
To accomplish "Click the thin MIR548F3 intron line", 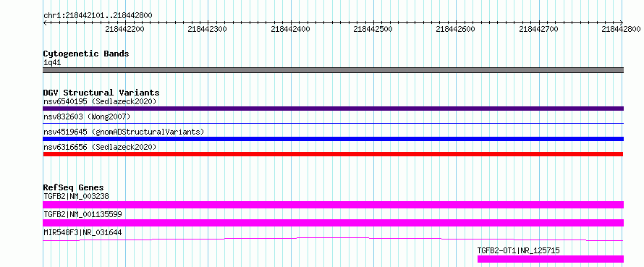I will pos(333,239).
